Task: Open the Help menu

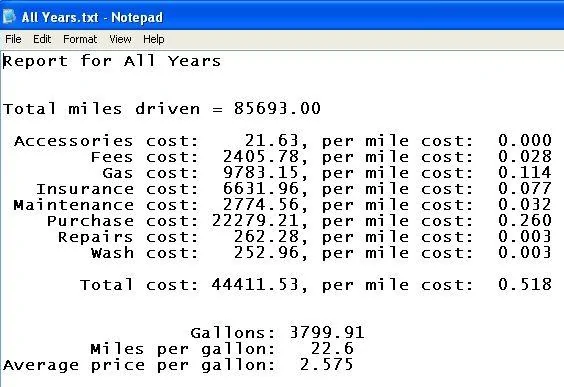Action: 154,39
